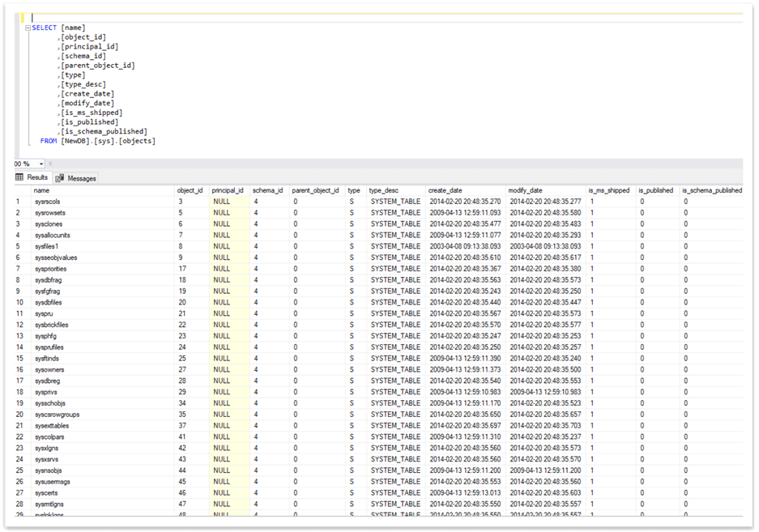Click the sysbrickfiles name cell

pyautogui.click(x=104, y=325)
